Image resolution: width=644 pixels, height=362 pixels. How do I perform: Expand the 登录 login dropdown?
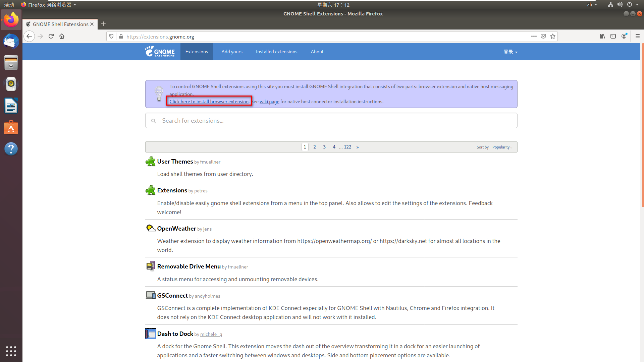coord(510,52)
